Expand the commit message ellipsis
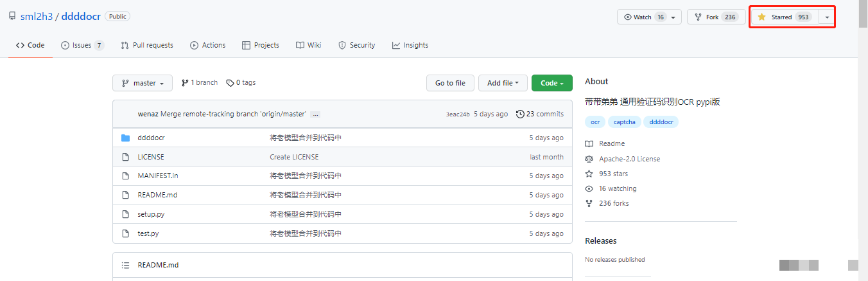868x281 pixels. click(315, 114)
